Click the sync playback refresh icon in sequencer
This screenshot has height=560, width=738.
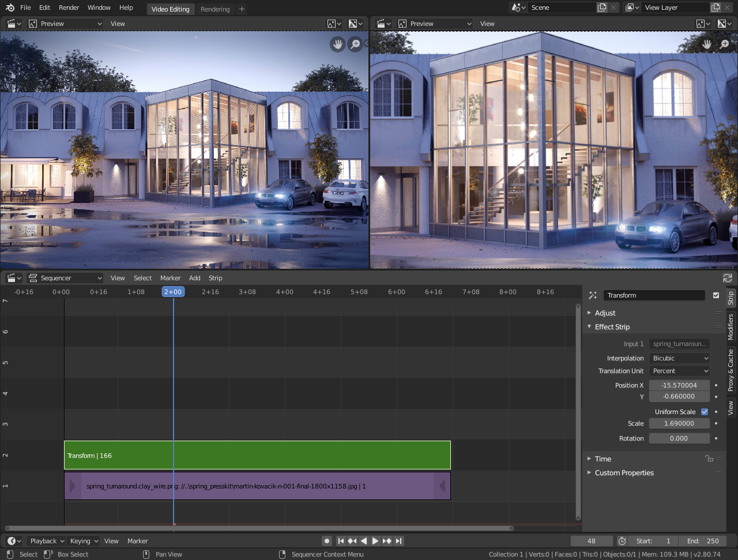728,277
